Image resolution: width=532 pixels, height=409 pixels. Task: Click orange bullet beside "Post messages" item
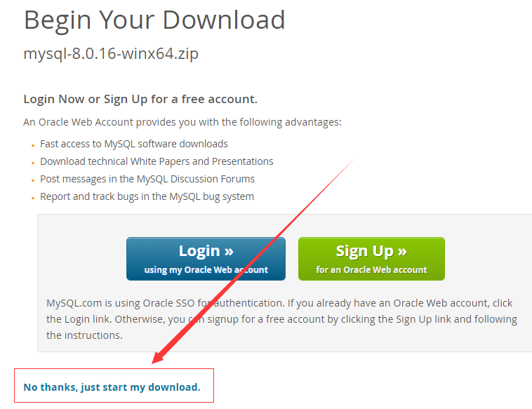point(33,181)
